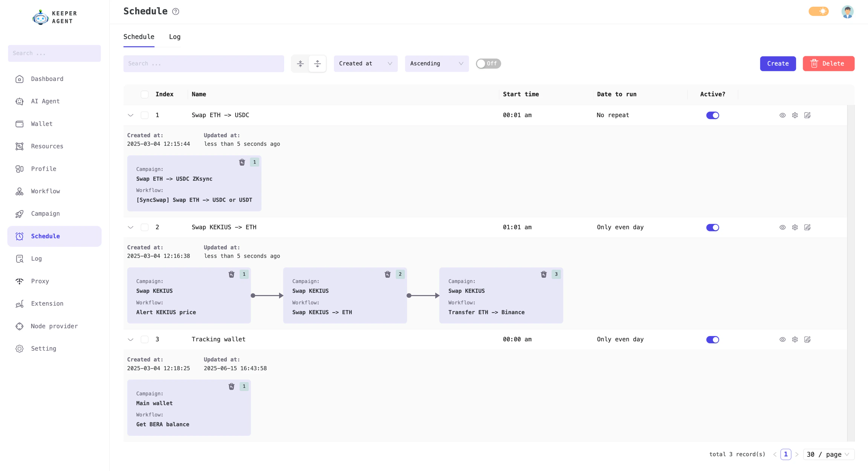Click the collapse all rows icon

coord(300,64)
